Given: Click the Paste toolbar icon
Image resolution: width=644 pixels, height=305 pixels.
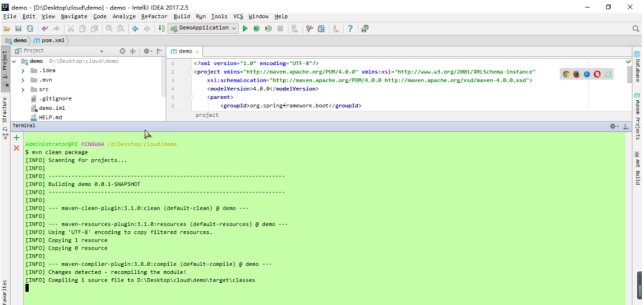Looking at the screenshot, I should pos(94,29).
